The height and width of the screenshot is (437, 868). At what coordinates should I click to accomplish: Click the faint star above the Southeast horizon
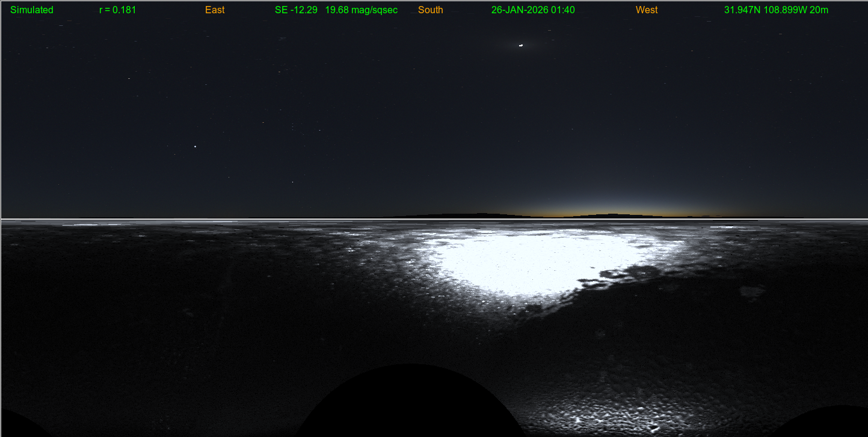coord(292,182)
